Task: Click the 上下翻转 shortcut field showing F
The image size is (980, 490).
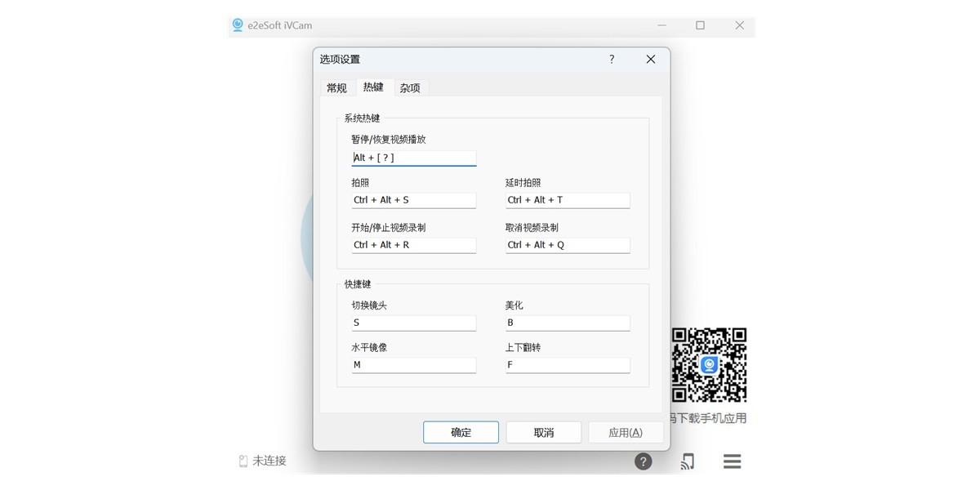Action: [x=568, y=365]
